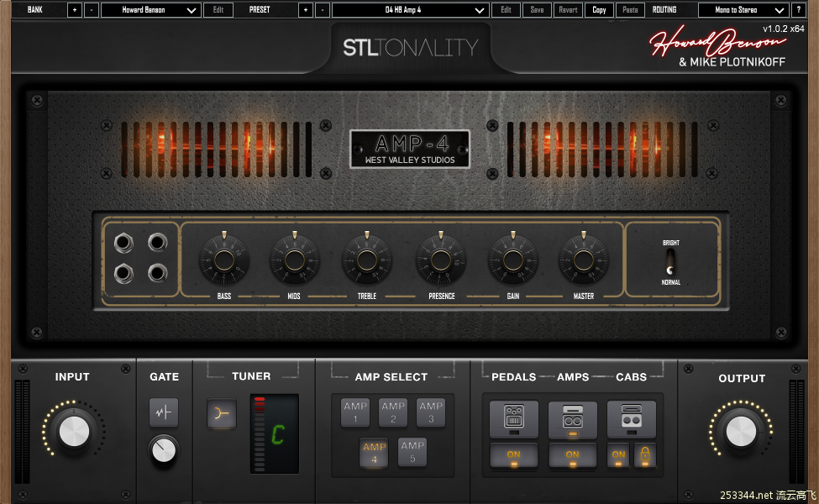819x504 pixels.
Task: Open the help question mark button
Action: pos(798,9)
